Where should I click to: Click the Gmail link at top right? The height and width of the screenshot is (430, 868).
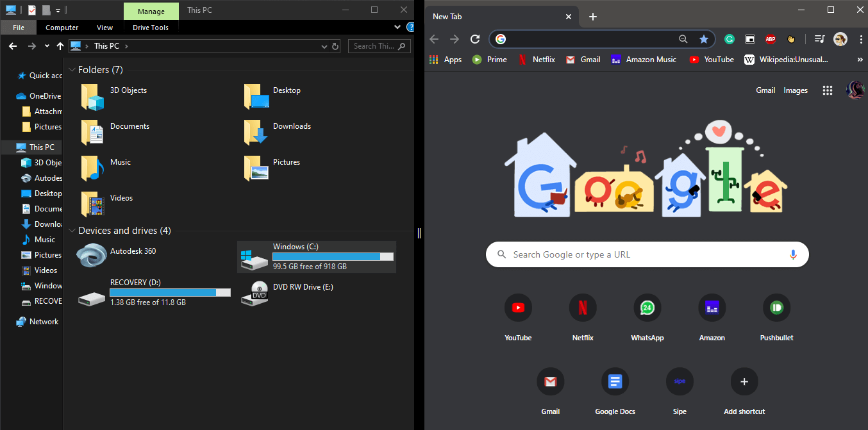point(765,90)
